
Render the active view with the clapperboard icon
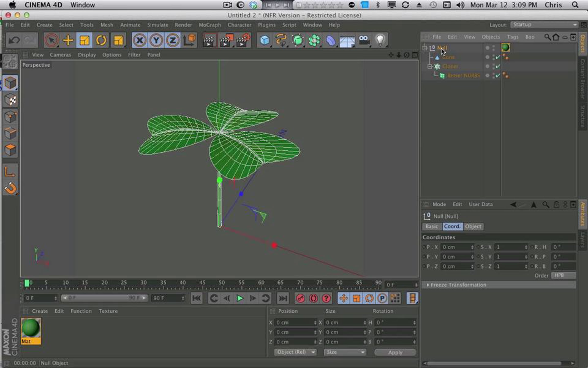coord(209,40)
